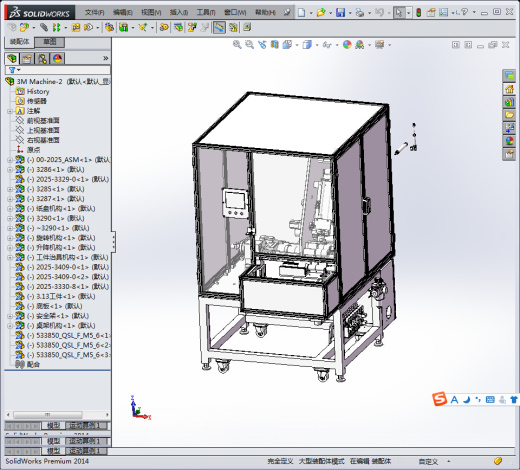Toggle Sogou soft keyboard icon
This screenshot has height=470, width=520.
490,399
